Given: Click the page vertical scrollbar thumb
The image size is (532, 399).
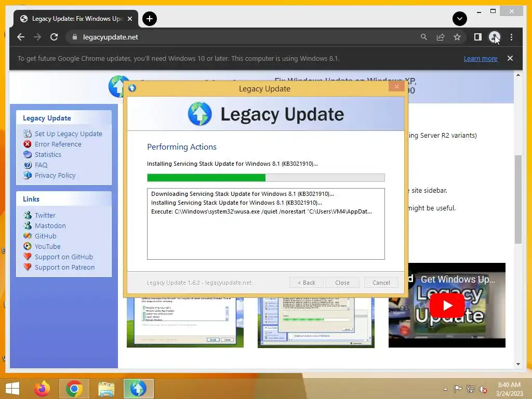Looking at the screenshot, I should pyautogui.click(x=518, y=199).
